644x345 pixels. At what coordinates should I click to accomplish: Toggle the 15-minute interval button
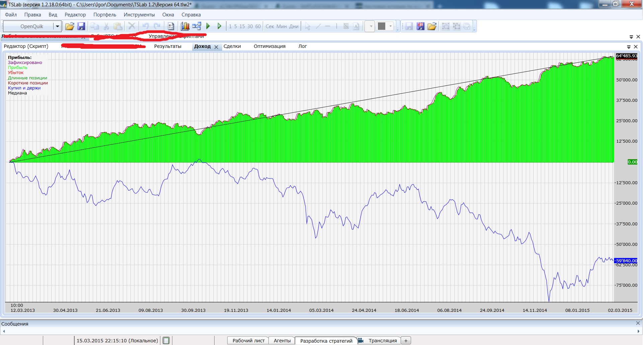242,26
